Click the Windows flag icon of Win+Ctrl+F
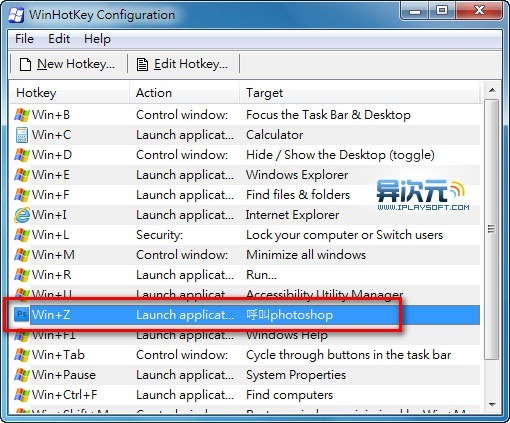Viewport: 510px width, 423px height. tap(22, 395)
